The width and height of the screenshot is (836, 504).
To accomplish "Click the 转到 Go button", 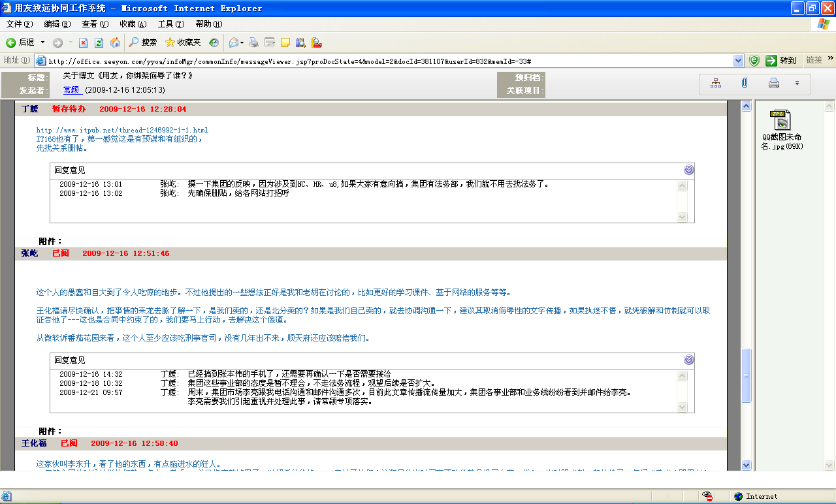I will click(781, 61).
